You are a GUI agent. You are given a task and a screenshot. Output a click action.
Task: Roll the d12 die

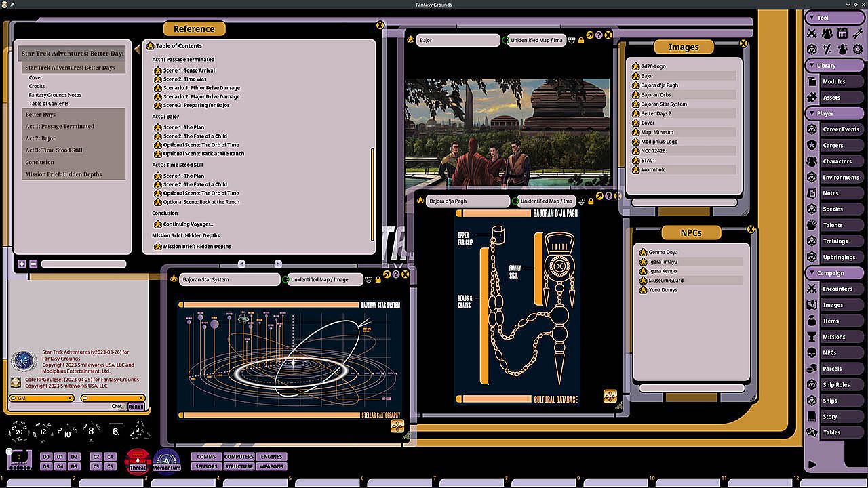click(x=43, y=430)
